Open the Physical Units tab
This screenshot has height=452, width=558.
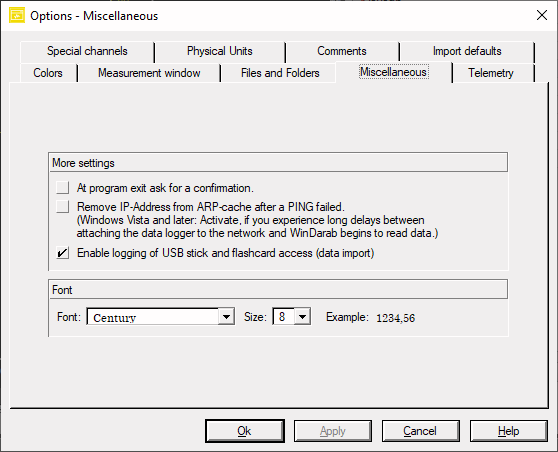220,51
